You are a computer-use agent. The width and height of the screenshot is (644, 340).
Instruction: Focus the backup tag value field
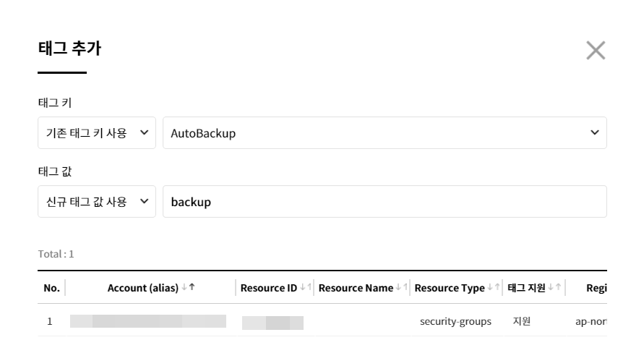[385, 202]
